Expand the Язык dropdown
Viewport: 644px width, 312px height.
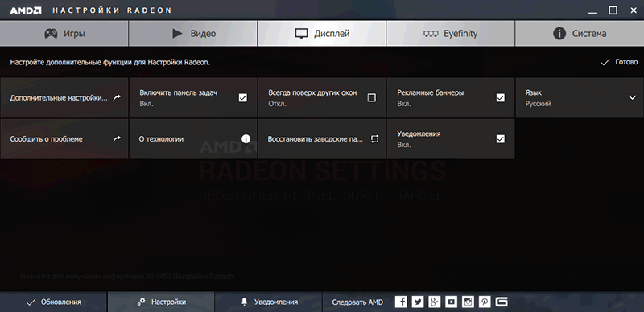click(x=580, y=98)
